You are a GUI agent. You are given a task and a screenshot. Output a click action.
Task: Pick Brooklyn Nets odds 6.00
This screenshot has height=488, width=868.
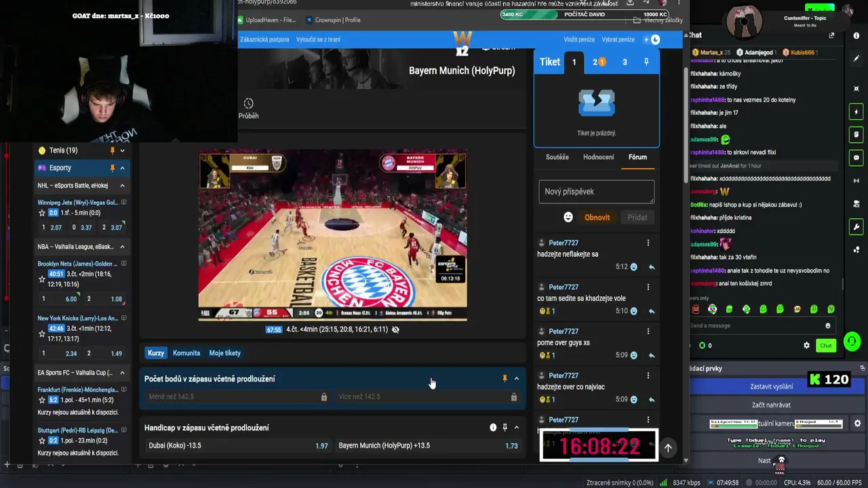click(x=61, y=299)
